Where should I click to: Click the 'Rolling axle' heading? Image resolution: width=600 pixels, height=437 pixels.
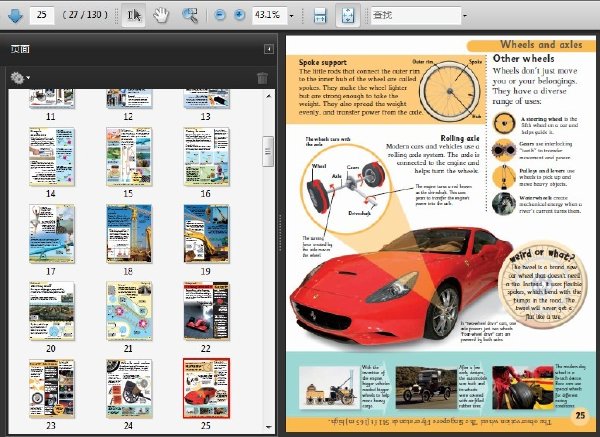(x=460, y=138)
